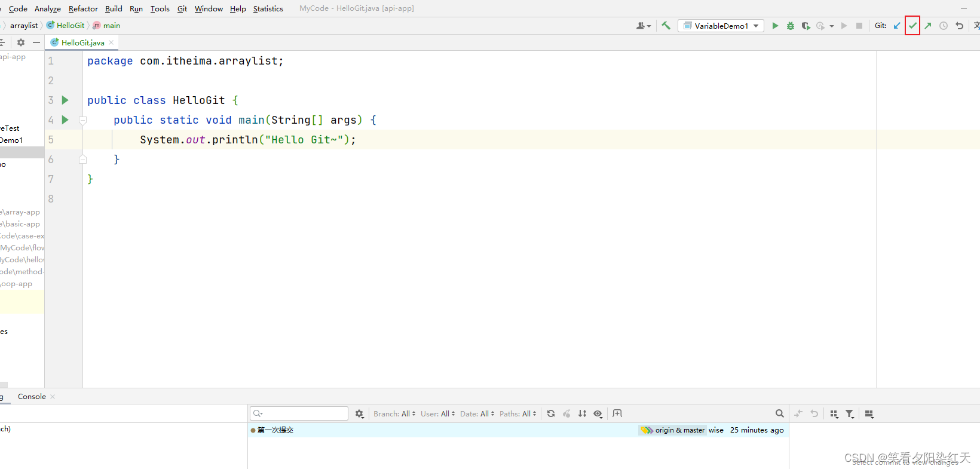Click arraylist breadcrumb
The image size is (980, 469).
(x=24, y=25)
